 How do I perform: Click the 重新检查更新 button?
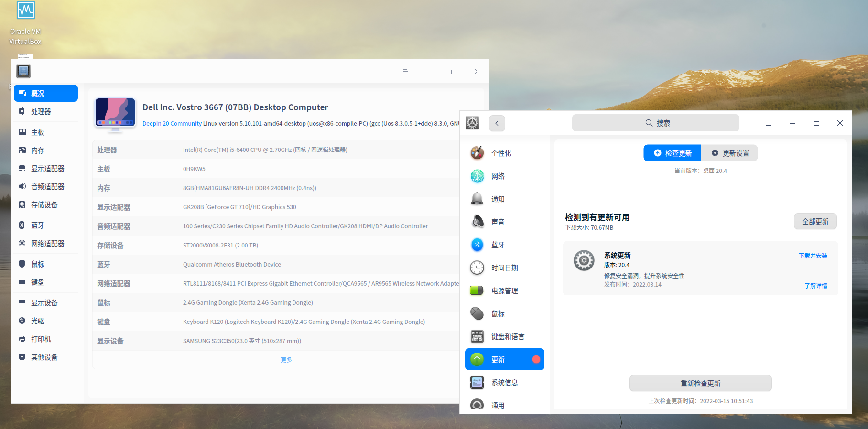[701, 383]
